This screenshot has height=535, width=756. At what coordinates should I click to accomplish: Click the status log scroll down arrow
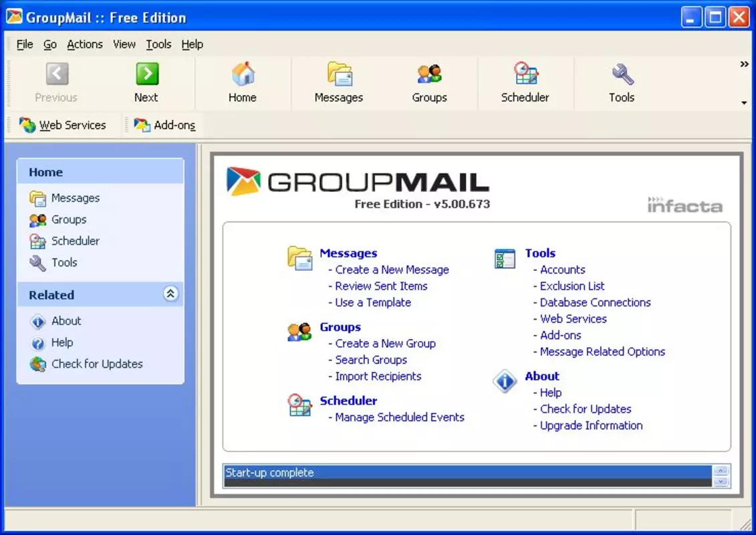(x=721, y=481)
